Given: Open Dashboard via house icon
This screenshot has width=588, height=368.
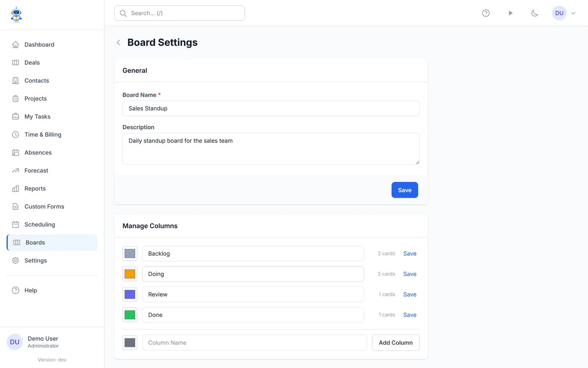Looking at the screenshot, I should click(x=15, y=45).
